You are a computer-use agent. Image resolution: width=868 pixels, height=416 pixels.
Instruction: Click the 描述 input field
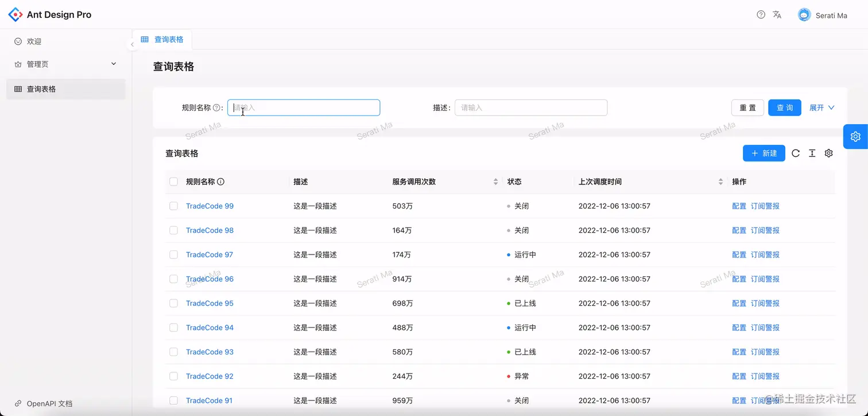[530, 107]
